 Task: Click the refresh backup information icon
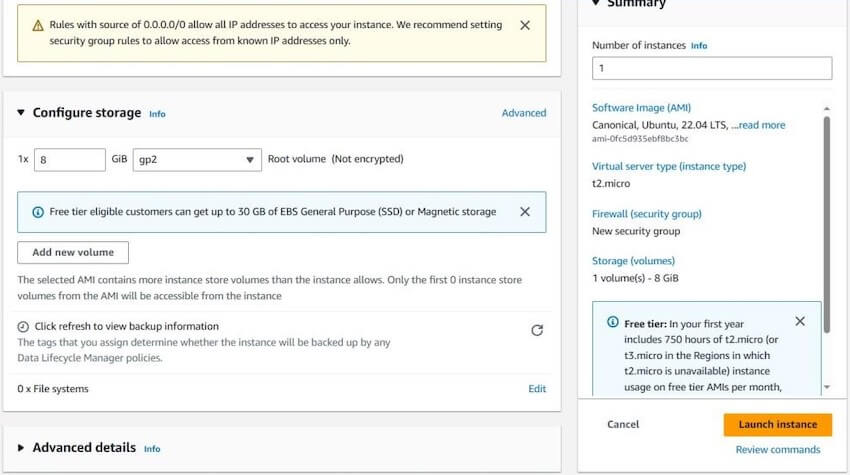click(537, 330)
